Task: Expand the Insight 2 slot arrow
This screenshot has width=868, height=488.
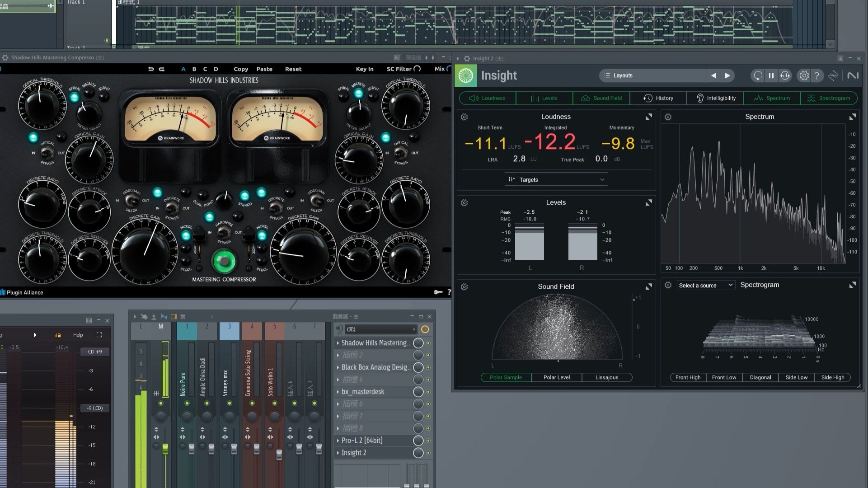Action: 338,453
